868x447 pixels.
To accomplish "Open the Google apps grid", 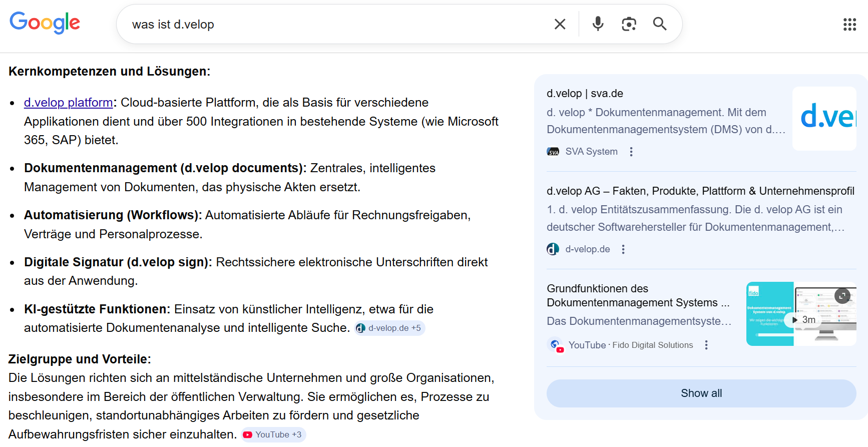I will click(x=849, y=25).
